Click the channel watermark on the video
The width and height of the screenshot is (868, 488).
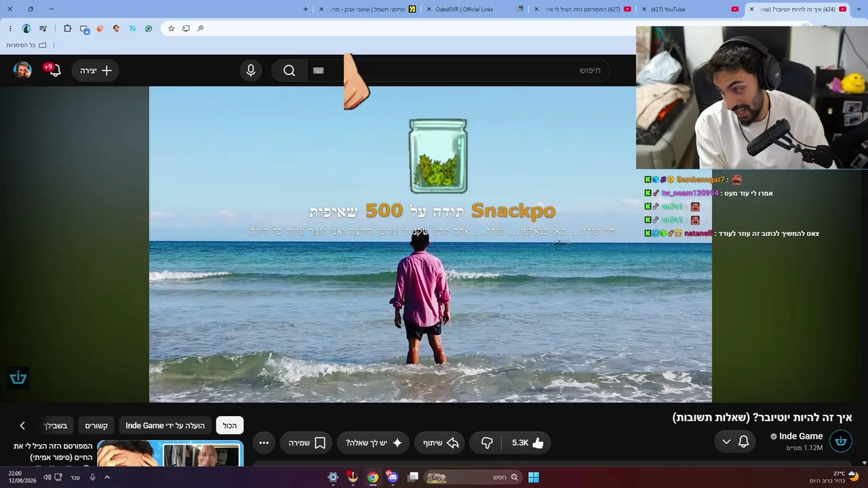tap(18, 378)
